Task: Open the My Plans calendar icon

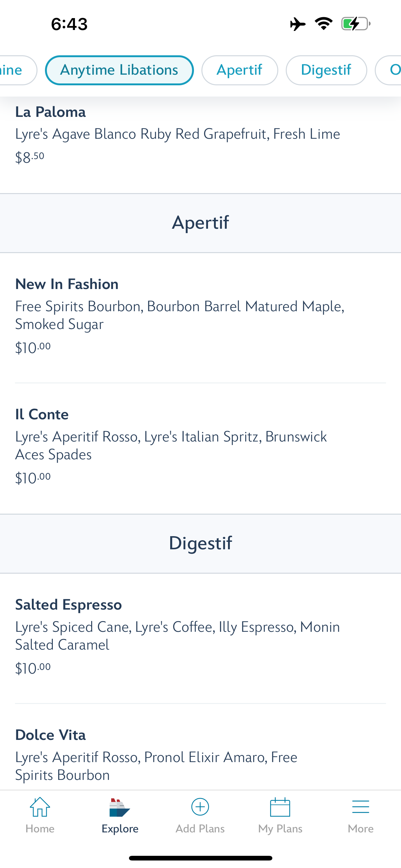Action: (x=280, y=807)
